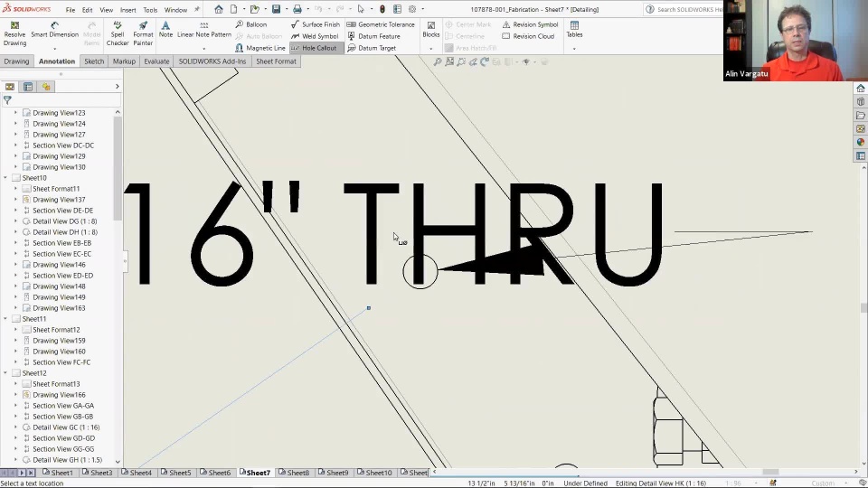Add a Surface Finish symbol
868x488 pixels.
pos(316,24)
